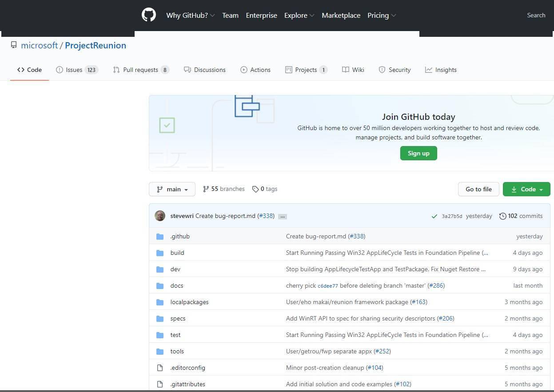Open the Wiki tab
Image resolution: width=554 pixels, height=392 pixels.
click(x=353, y=70)
